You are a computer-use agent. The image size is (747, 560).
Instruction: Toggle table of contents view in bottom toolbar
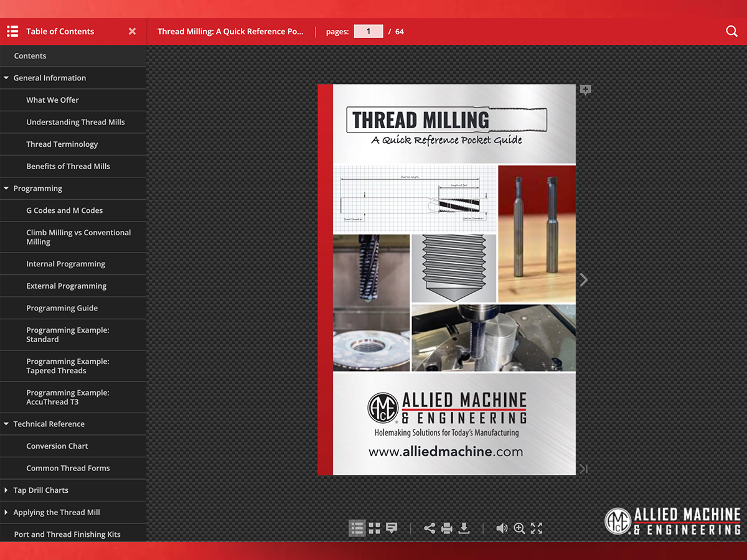coord(357,528)
